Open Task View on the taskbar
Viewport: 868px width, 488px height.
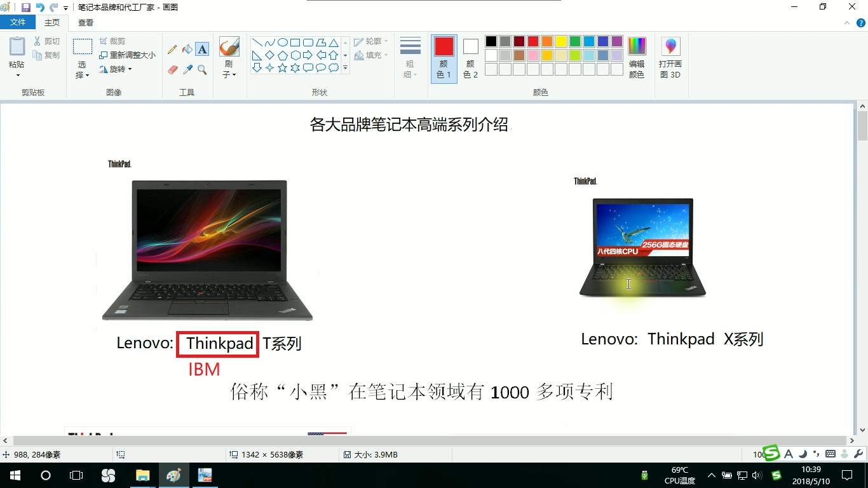76,475
